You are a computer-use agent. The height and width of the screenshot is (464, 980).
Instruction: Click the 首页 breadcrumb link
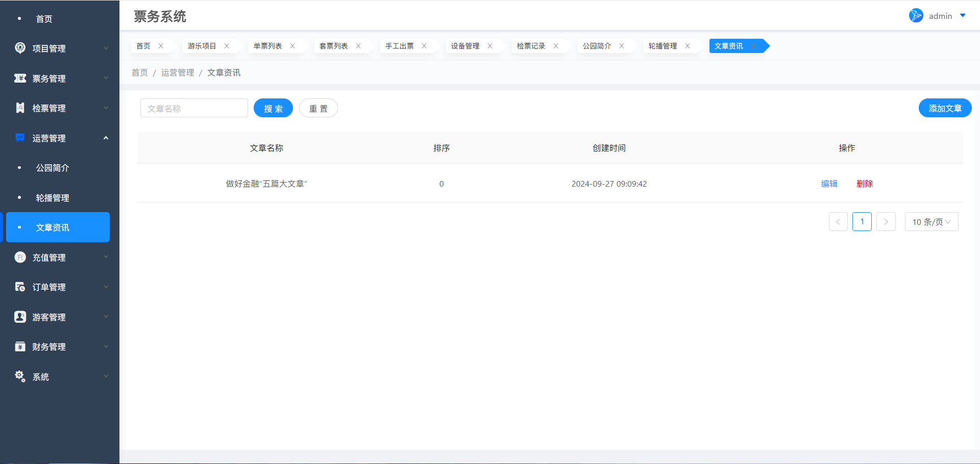click(x=139, y=72)
